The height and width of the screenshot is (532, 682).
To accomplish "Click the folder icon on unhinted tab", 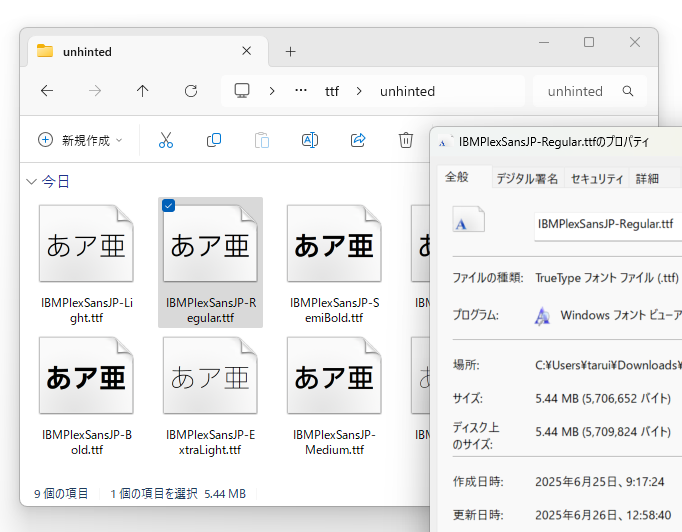I will 45,51.
